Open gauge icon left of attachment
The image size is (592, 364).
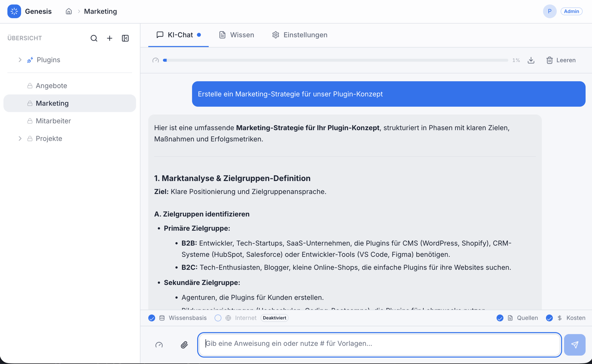click(x=159, y=345)
